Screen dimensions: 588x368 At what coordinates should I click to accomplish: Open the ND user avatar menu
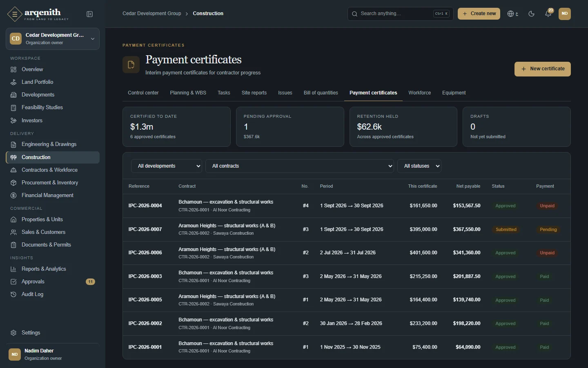pyautogui.click(x=565, y=14)
